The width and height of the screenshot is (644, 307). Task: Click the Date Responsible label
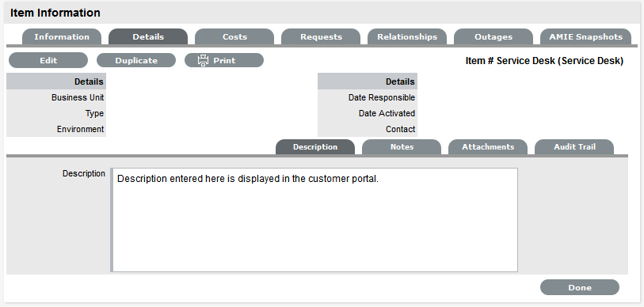pyautogui.click(x=382, y=97)
